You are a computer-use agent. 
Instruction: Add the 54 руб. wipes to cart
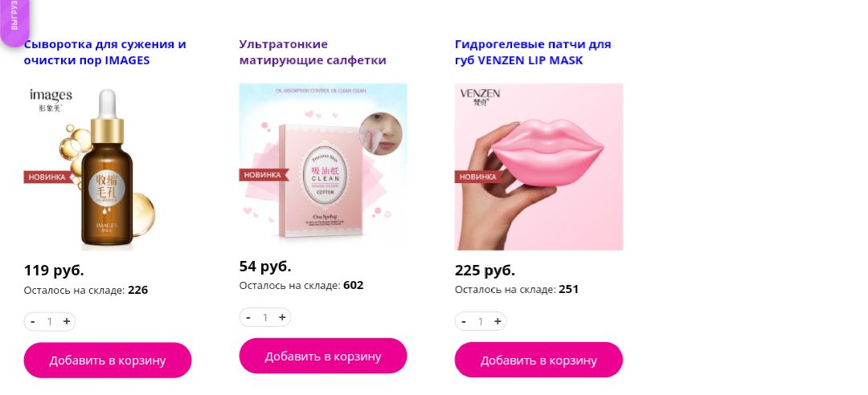click(x=323, y=356)
